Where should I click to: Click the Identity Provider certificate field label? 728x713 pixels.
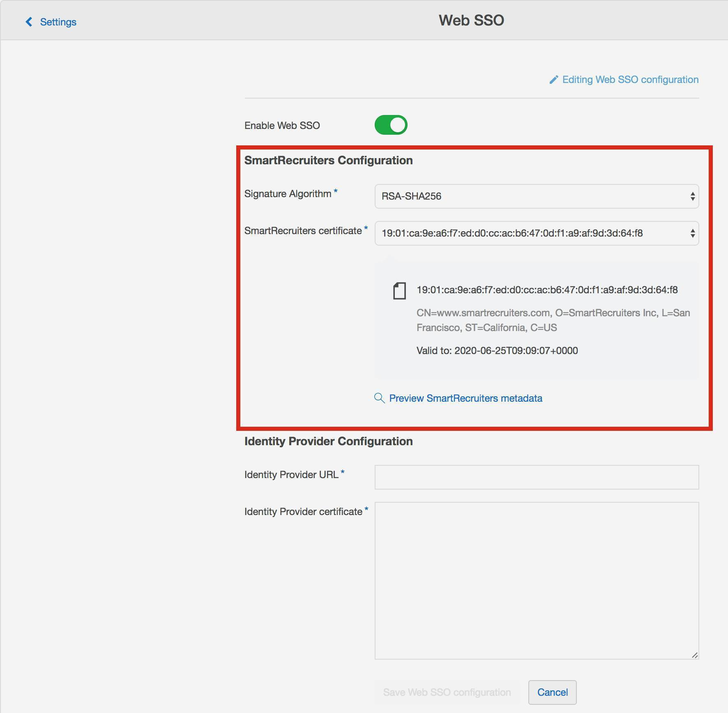click(x=303, y=512)
